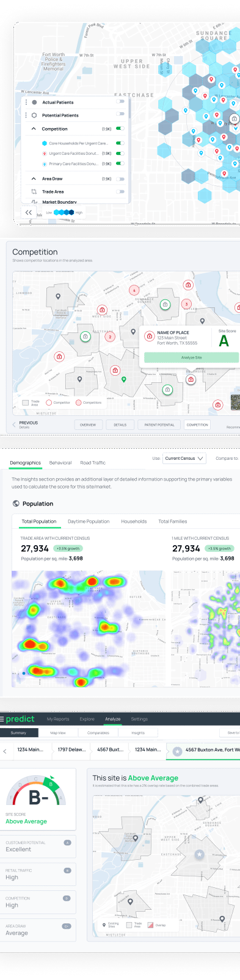Click the C+ grade badge for Area Draw
The height and width of the screenshot is (980, 240).
click(67, 926)
